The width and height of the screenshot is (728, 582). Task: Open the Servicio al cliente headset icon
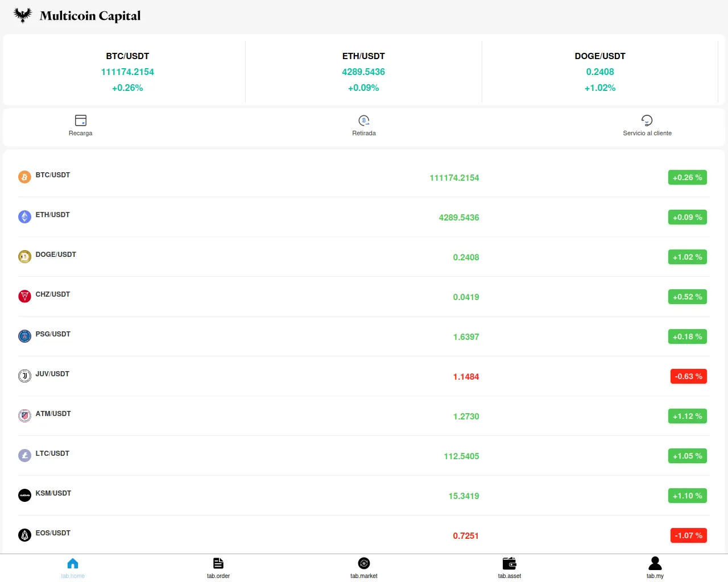click(x=647, y=120)
